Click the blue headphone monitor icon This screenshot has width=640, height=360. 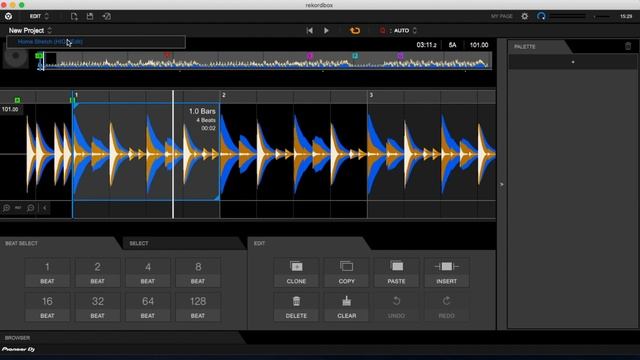[x=541, y=16]
